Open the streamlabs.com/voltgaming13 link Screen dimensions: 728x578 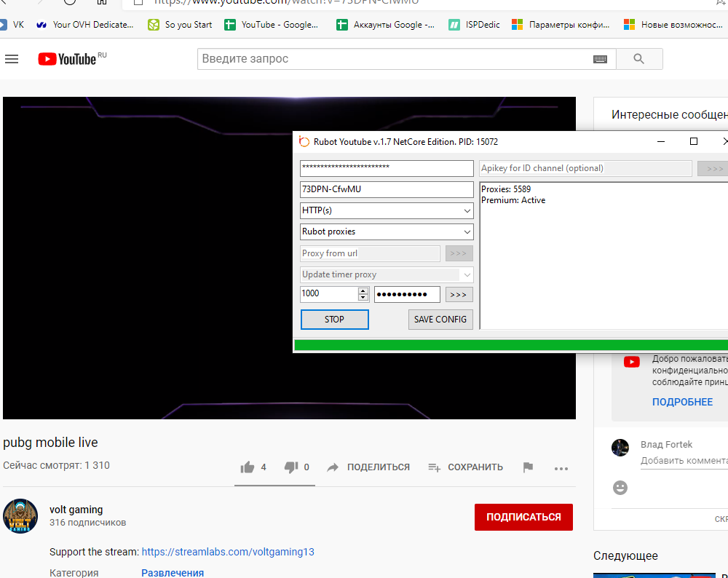(228, 552)
